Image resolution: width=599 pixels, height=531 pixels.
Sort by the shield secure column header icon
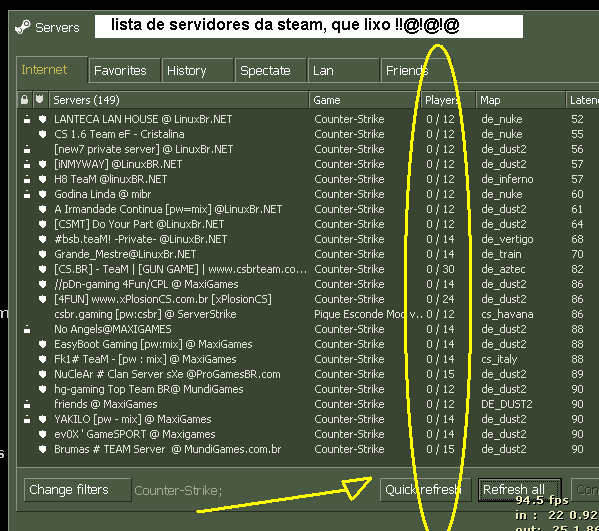click(x=39, y=100)
